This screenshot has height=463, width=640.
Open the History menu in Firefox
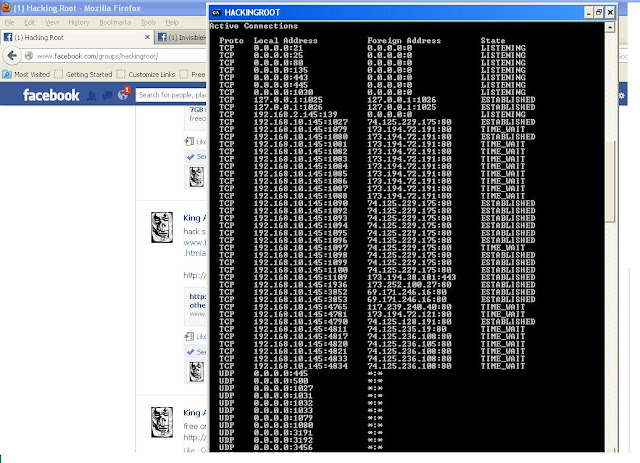[x=79, y=22]
